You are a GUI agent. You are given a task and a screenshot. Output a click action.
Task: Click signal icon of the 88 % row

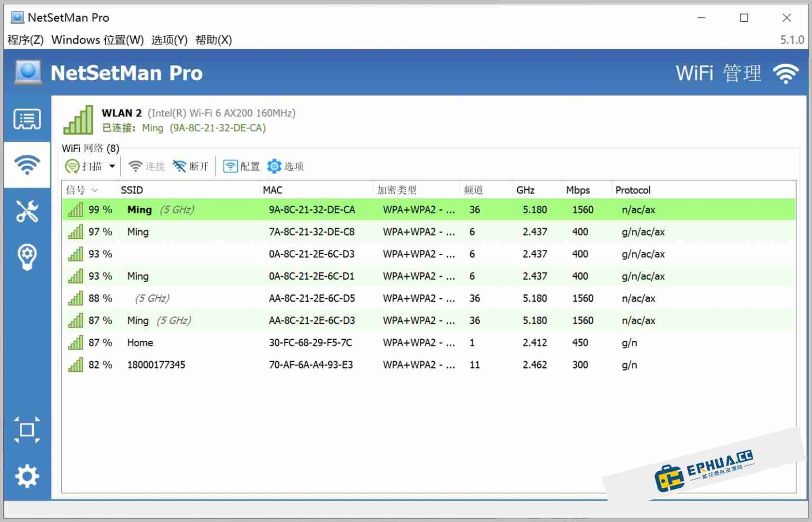tap(75, 298)
